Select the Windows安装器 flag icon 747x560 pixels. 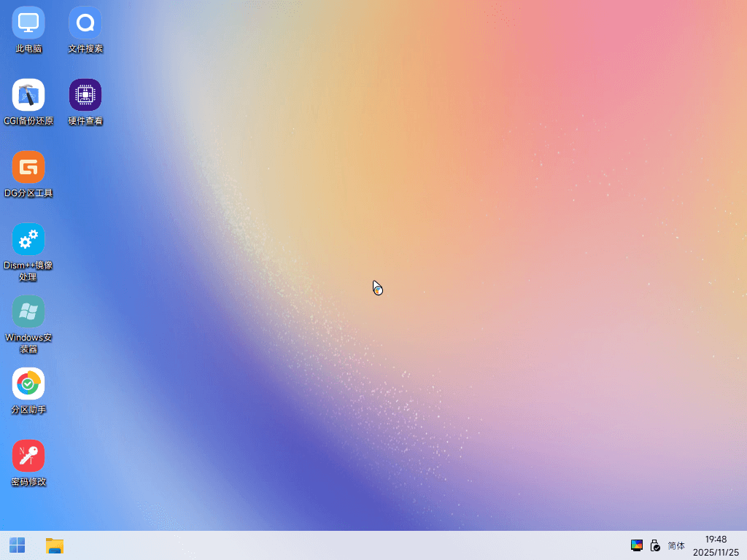28,311
